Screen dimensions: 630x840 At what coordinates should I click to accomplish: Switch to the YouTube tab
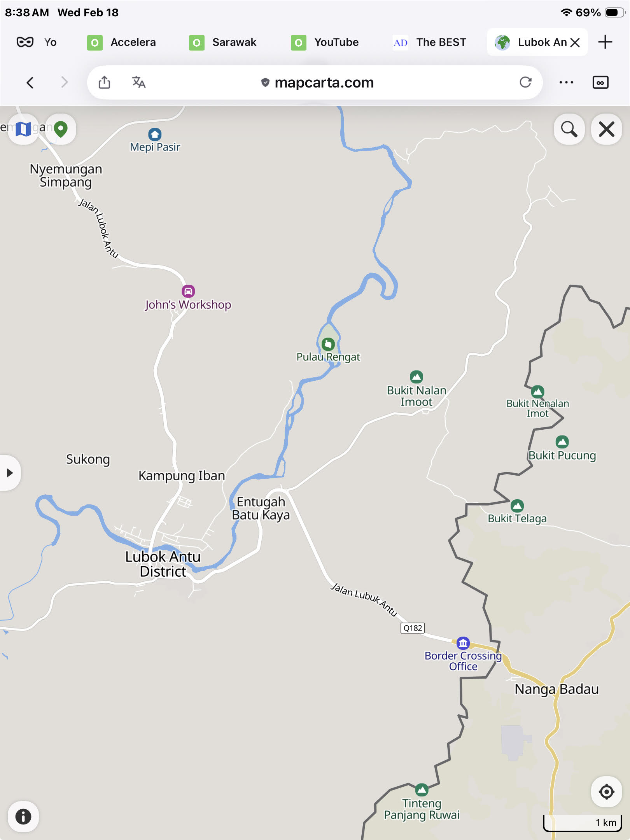[325, 42]
